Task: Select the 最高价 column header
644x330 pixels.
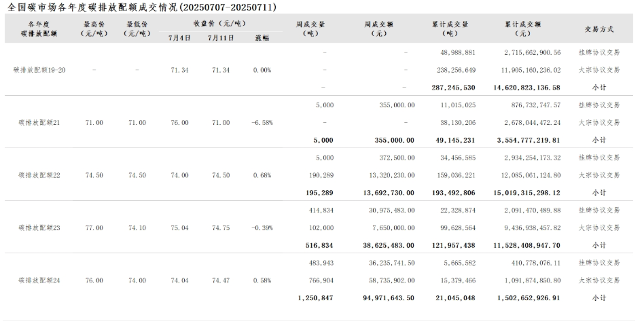Action: [x=94, y=29]
